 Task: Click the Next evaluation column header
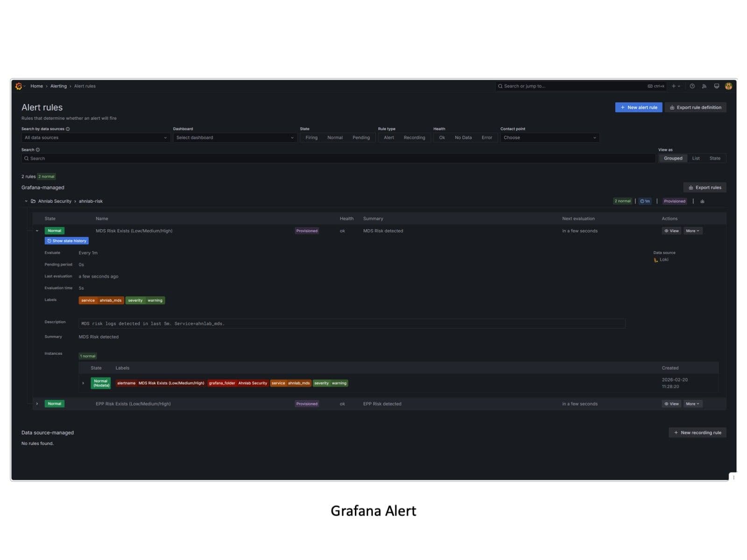pos(578,219)
